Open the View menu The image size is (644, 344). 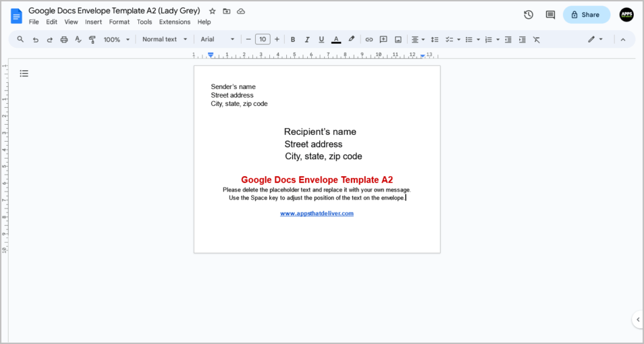(x=71, y=22)
